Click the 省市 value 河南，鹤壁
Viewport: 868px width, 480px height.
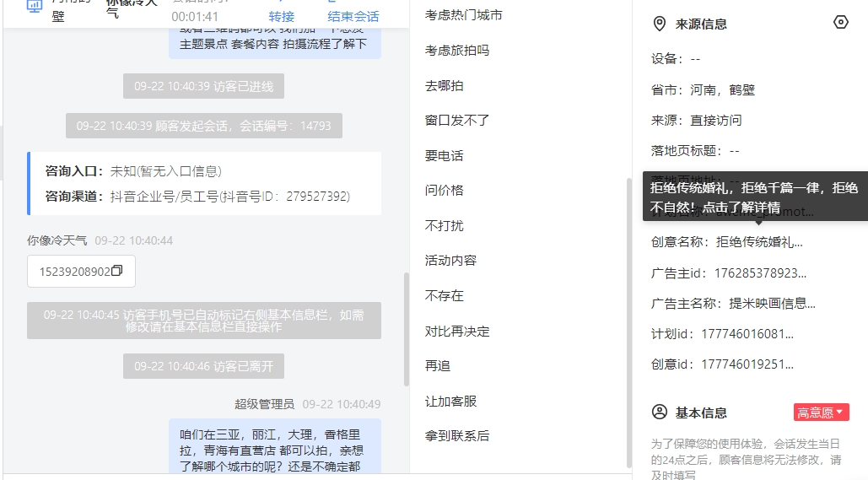point(722,89)
